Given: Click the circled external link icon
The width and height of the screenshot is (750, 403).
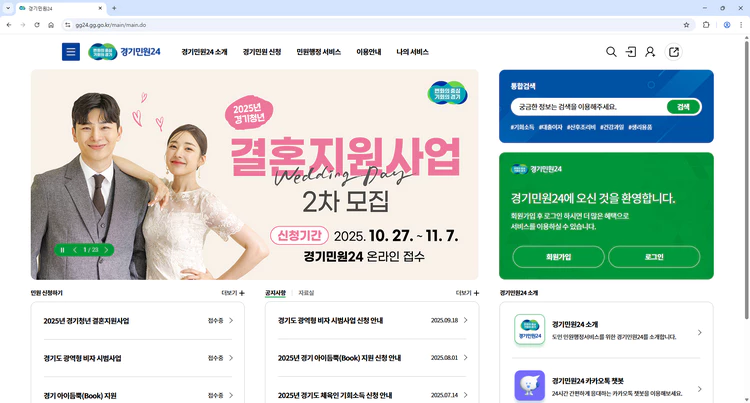Looking at the screenshot, I should pyautogui.click(x=673, y=52).
